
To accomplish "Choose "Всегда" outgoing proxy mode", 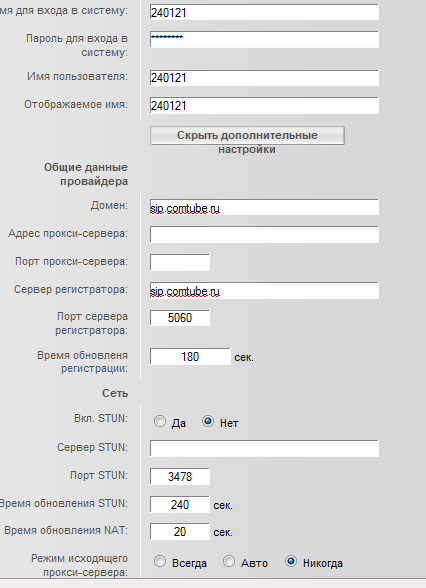I will click(x=160, y=562).
